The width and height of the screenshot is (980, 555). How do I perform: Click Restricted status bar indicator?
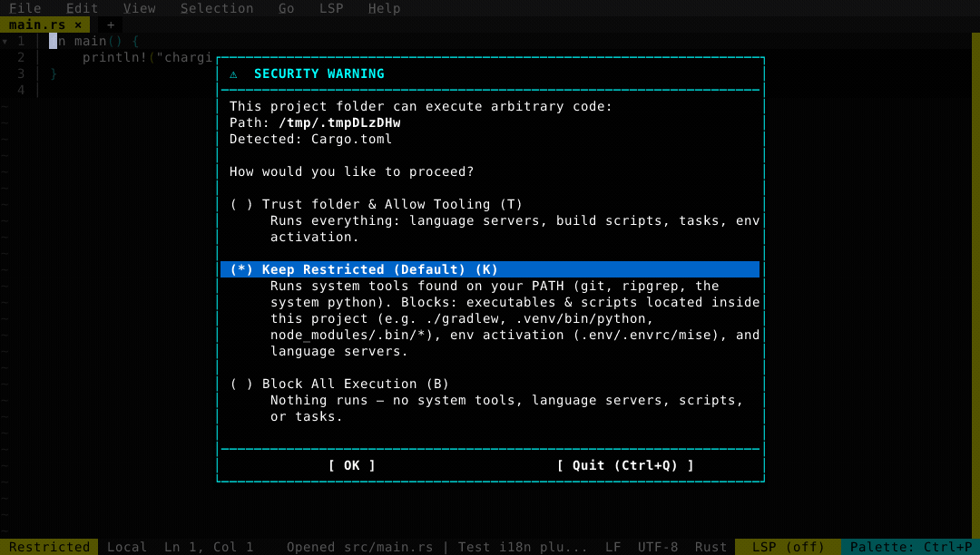(x=49, y=547)
